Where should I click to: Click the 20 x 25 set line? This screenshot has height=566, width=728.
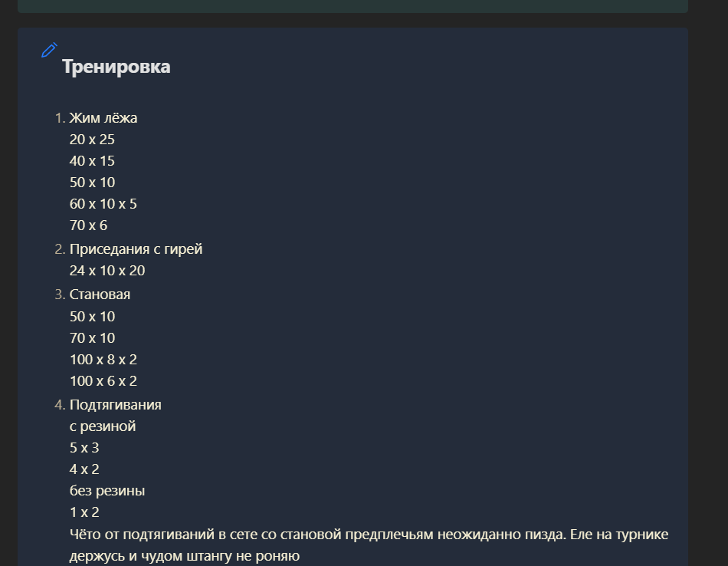pos(92,140)
